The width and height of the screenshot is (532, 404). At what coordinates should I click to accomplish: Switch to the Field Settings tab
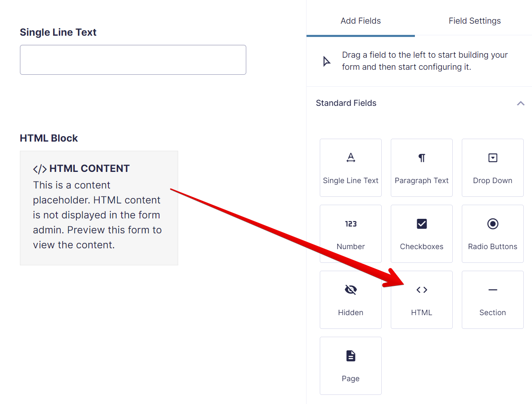point(474,21)
